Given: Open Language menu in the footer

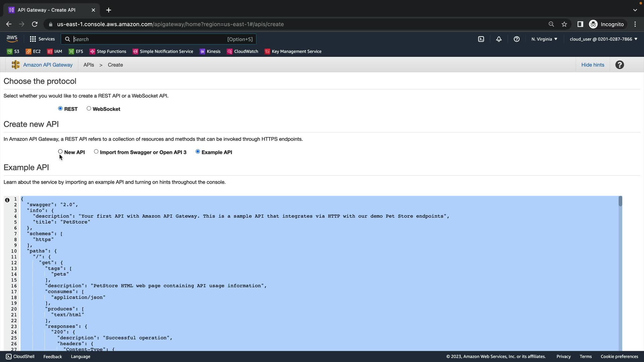Looking at the screenshot, I should click(x=80, y=357).
